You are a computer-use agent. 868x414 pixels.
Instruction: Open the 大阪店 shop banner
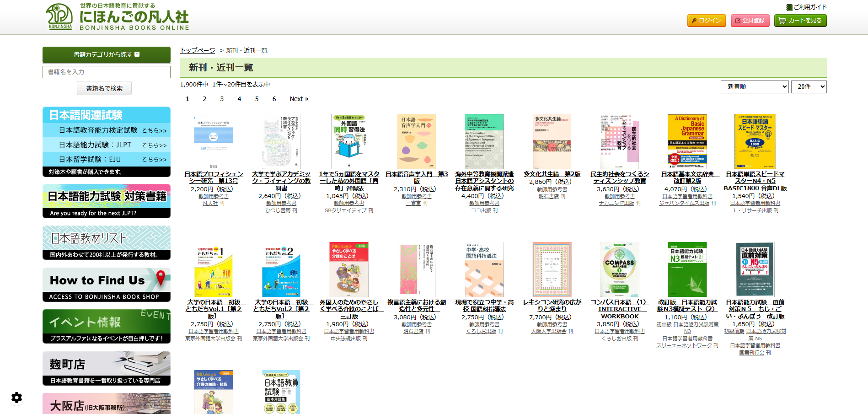pyautogui.click(x=107, y=403)
